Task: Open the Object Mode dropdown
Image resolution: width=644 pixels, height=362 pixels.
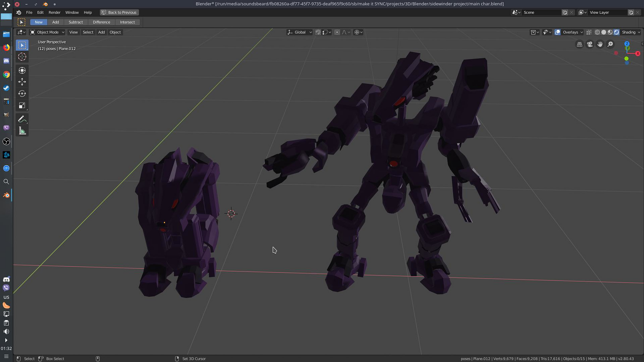Action: point(47,32)
